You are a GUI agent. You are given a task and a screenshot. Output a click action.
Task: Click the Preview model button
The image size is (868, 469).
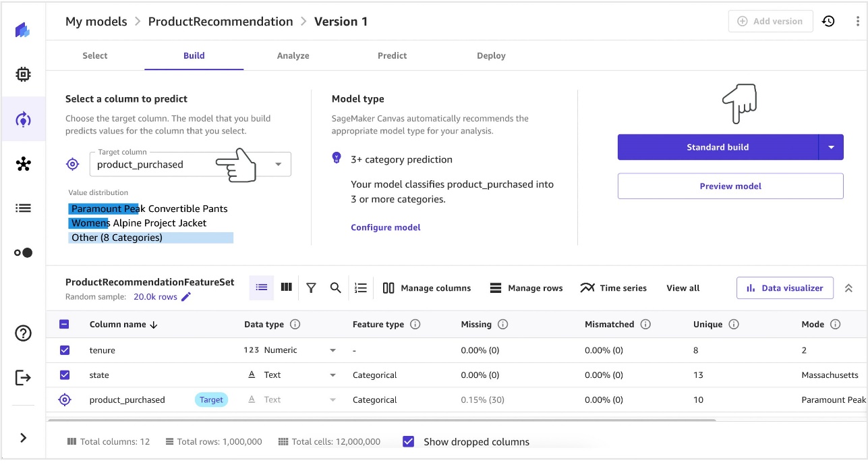coord(730,186)
